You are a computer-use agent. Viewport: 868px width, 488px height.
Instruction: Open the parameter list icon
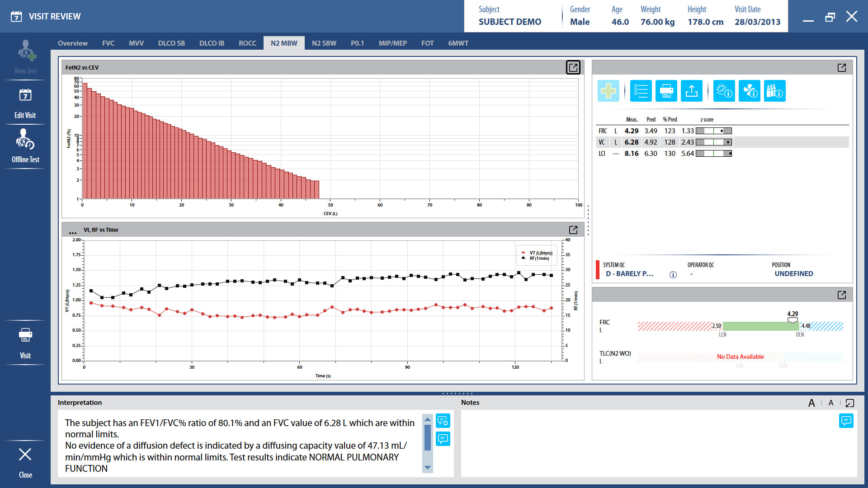click(x=641, y=91)
